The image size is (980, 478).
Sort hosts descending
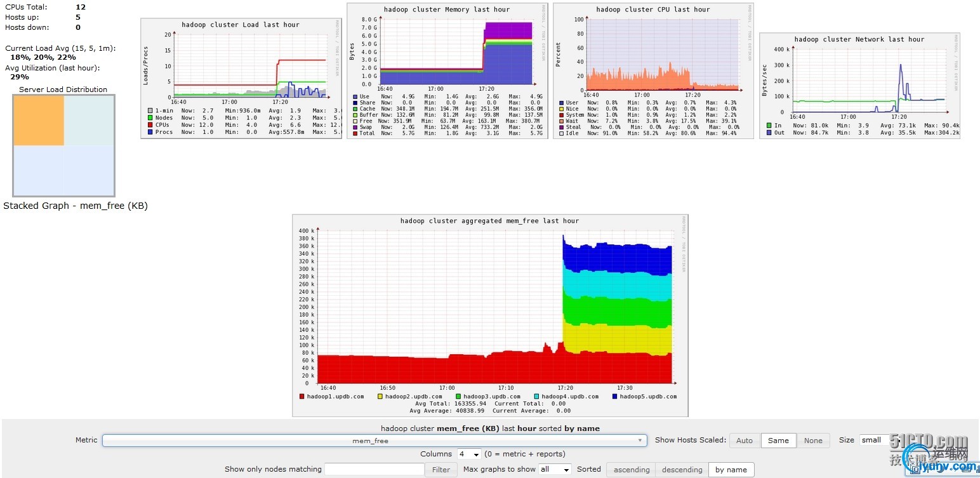[682, 470]
